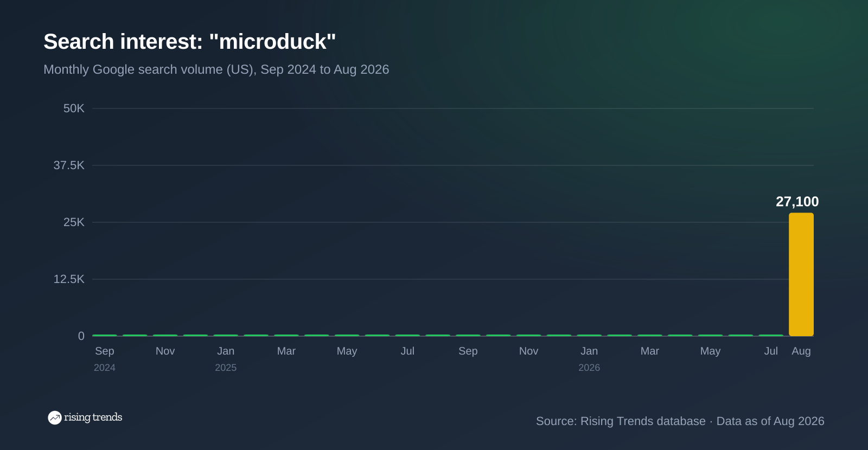
Task: Click the Monthly Google search volume subtitle
Action: (216, 69)
